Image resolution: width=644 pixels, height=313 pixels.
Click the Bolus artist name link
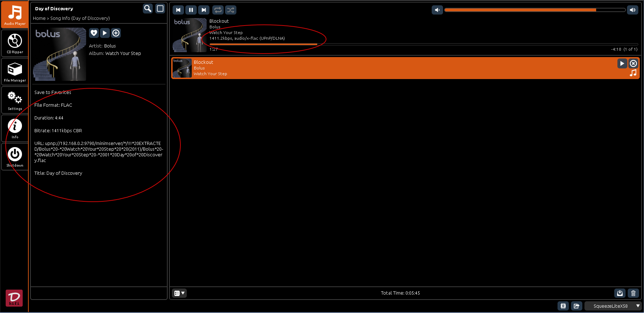[110, 46]
